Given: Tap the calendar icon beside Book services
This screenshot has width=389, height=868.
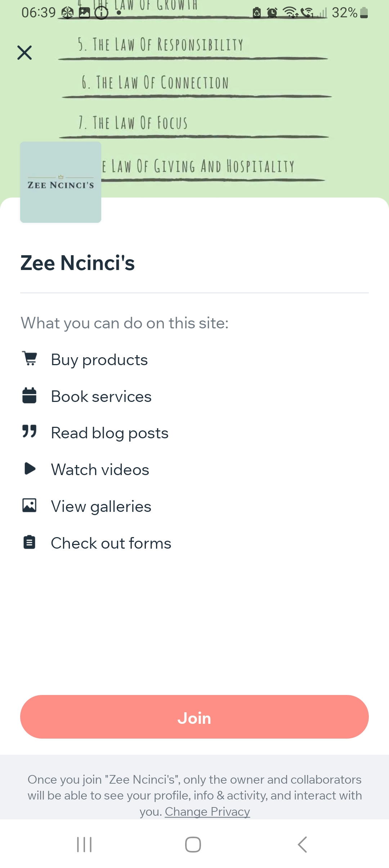Looking at the screenshot, I should coord(30,395).
